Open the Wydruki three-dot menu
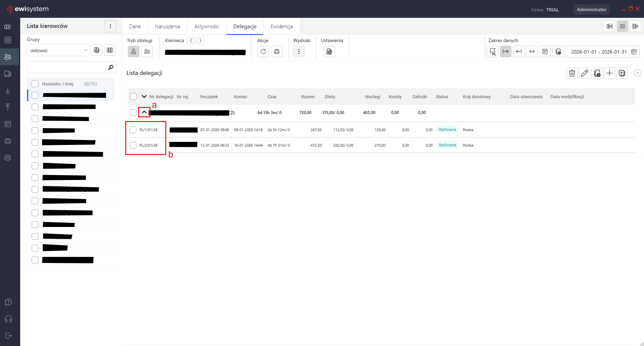644x346 pixels. tap(299, 51)
